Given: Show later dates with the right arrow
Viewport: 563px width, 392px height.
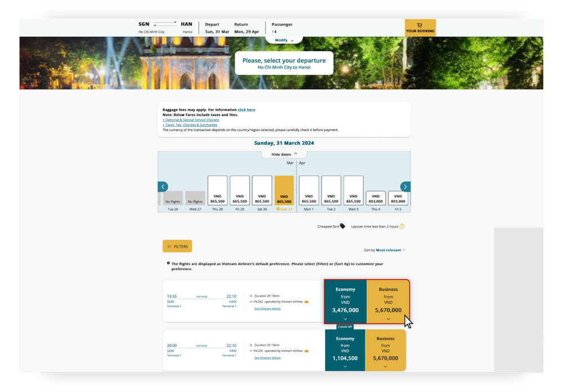Looking at the screenshot, I should [x=405, y=186].
